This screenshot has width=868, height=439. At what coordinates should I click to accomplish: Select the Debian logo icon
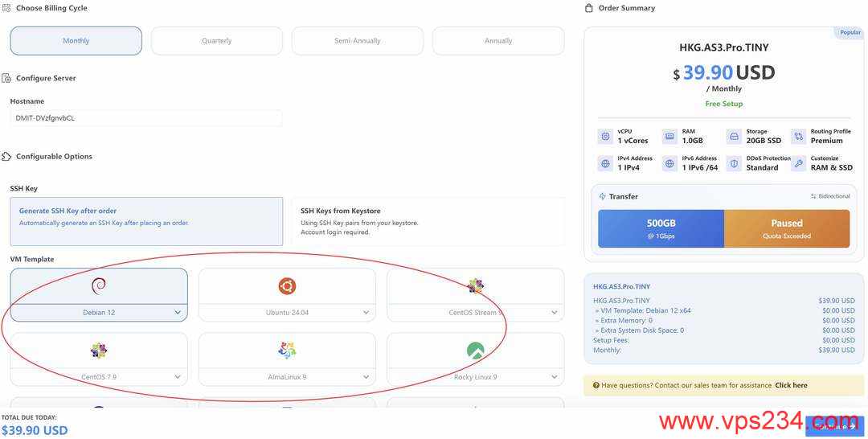(x=99, y=285)
